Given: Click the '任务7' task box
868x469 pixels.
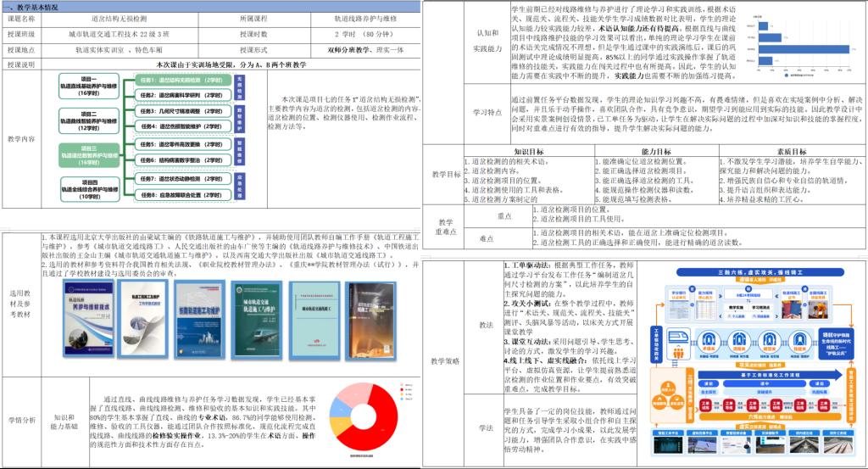Looking at the screenshot, I should [x=184, y=179].
